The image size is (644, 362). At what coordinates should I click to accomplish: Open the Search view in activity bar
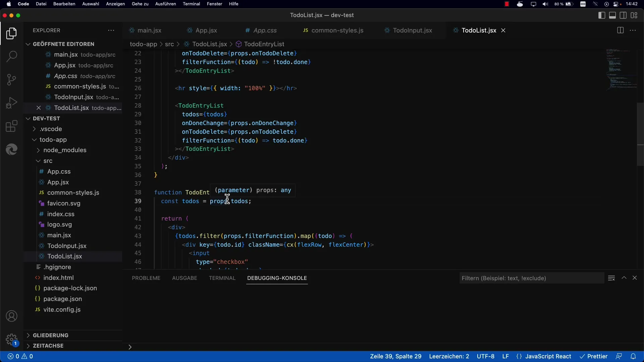11,56
